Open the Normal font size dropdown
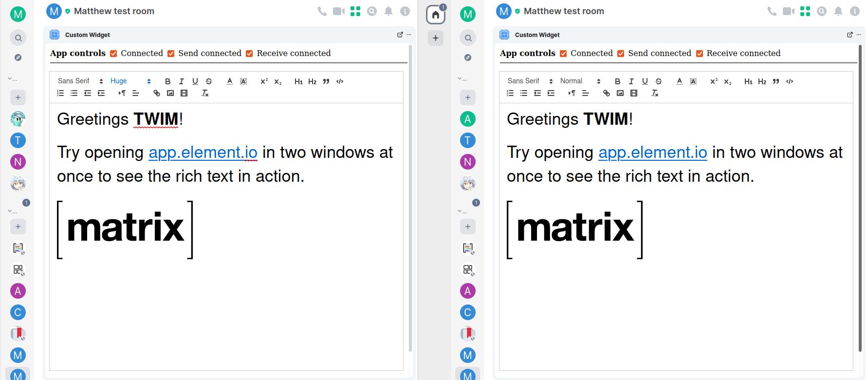Image resolution: width=868 pixels, height=380 pixels. click(x=580, y=81)
